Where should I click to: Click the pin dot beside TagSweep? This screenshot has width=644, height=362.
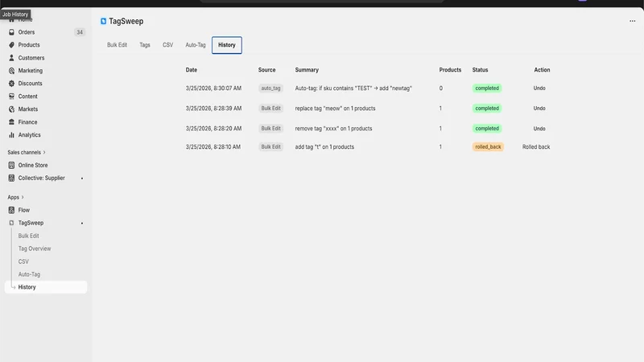tap(82, 224)
